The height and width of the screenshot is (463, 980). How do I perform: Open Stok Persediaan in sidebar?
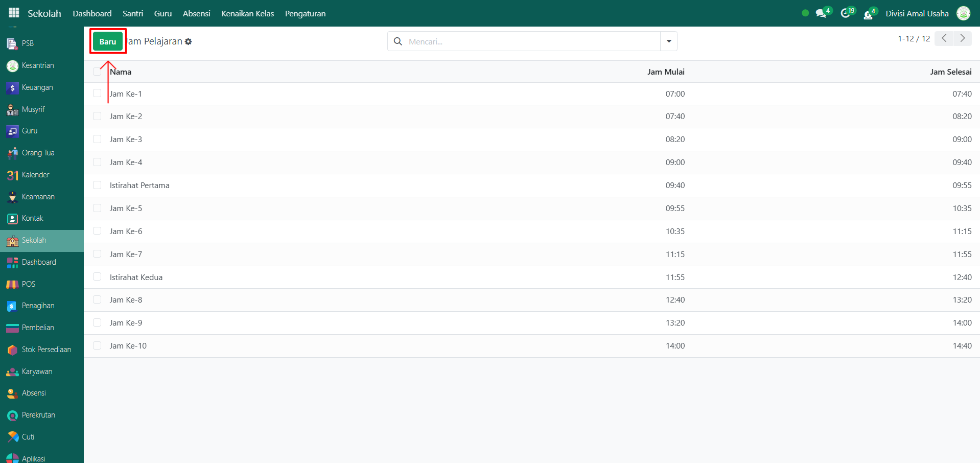pyautogui.click(x=46, y=350)
